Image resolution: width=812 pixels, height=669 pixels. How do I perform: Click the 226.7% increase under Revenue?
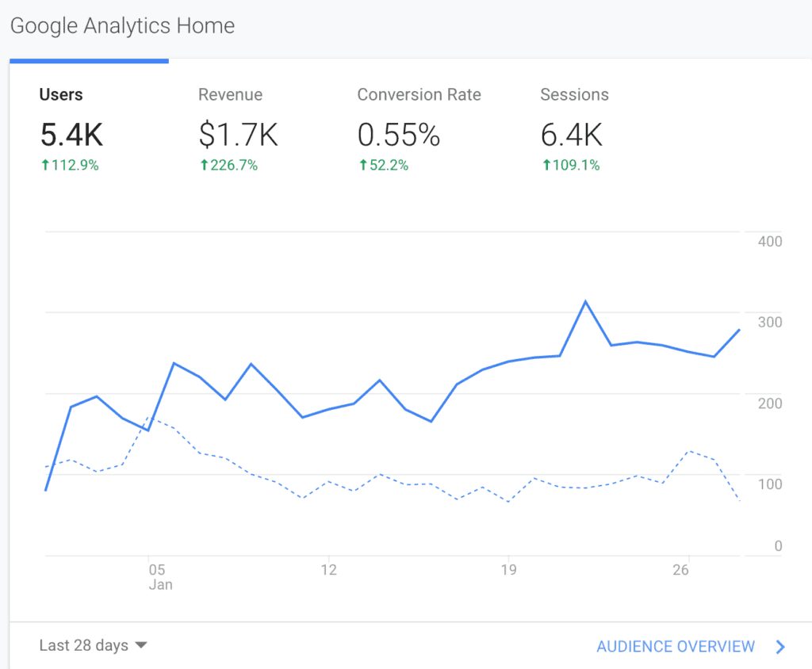[229, 165]
